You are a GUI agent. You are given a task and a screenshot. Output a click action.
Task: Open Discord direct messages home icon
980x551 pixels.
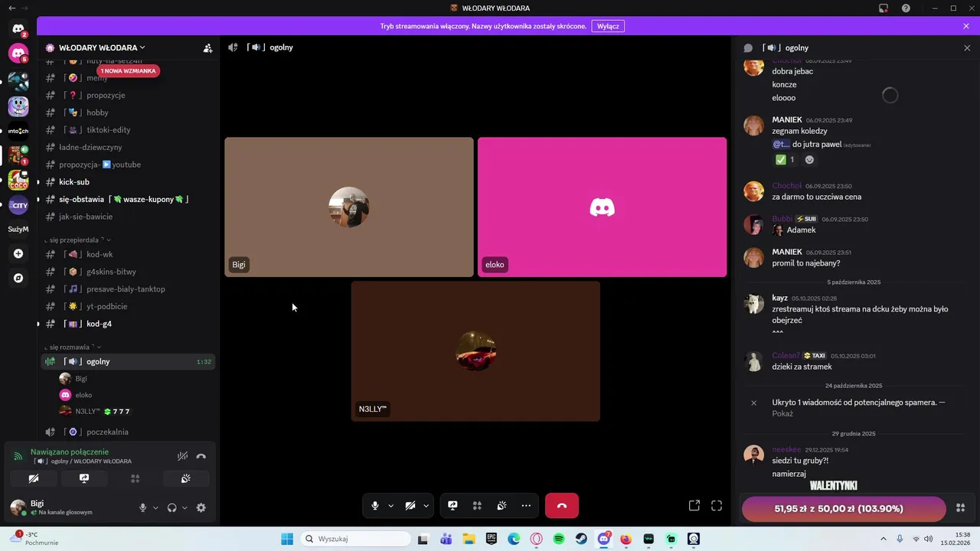(x=18, y=29)
